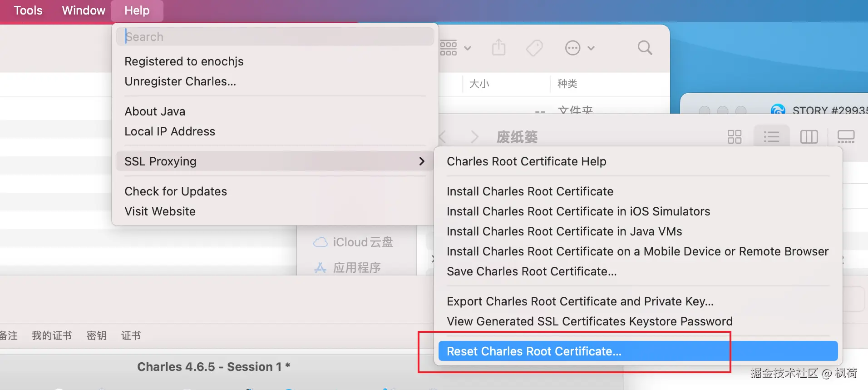The image size is (868, 390).
Task: Open iCloud云盘 in Finder sidebar
Action: coord(353,242)
